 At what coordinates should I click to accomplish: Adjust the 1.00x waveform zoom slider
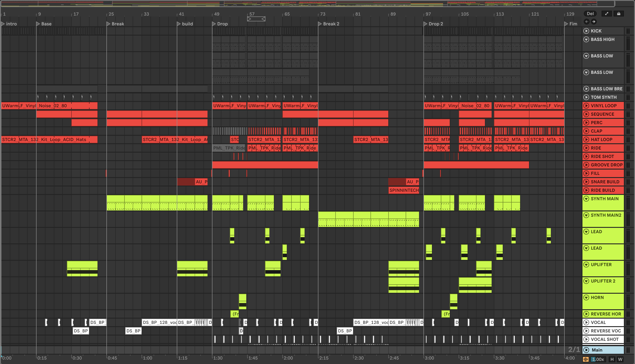[x=598, y=359]
